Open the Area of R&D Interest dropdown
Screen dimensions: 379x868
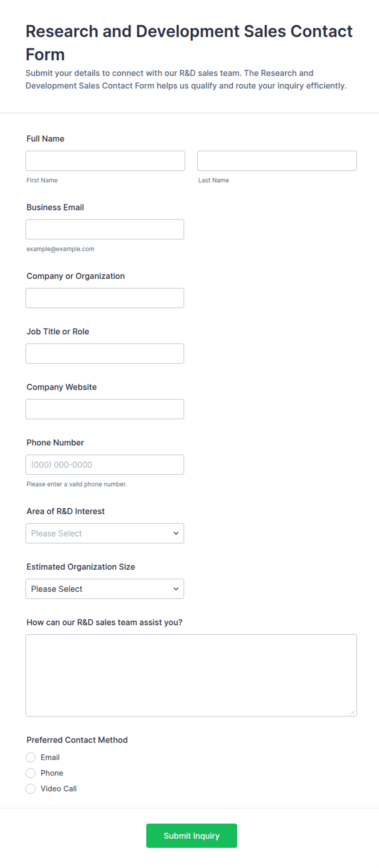coord(105,533)
